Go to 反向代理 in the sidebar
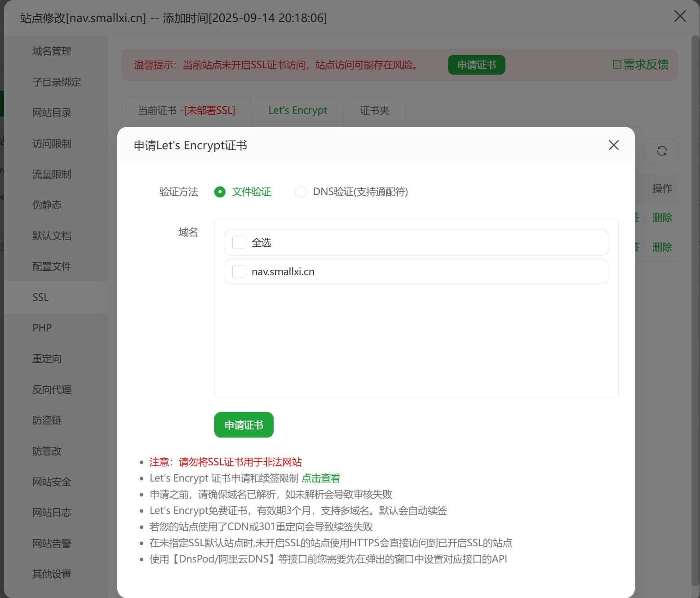Viewport: 700px width, 598px height. coord(52,390)
